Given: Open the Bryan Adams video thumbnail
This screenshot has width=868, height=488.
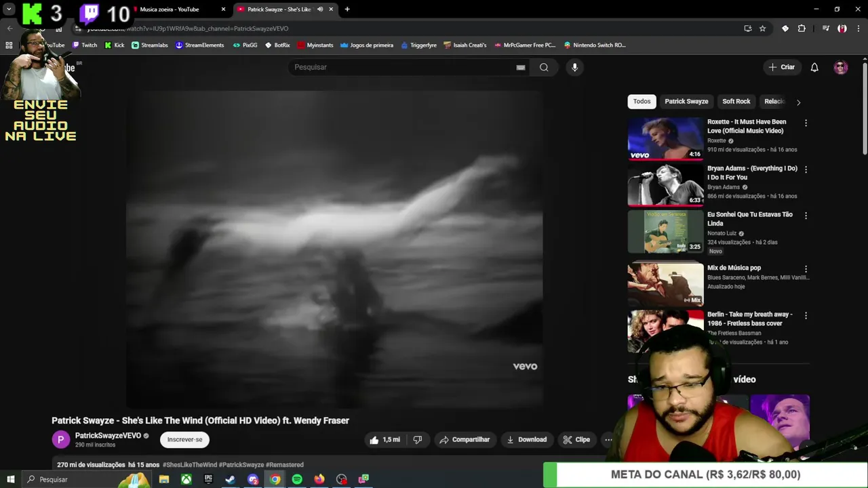Looking at the screenshot, I should [x=665, y=184].
